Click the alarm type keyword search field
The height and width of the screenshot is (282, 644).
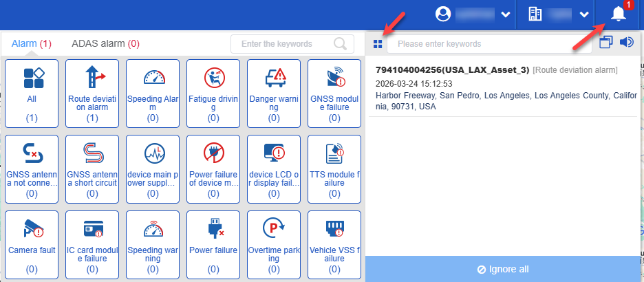pos(282,44)
